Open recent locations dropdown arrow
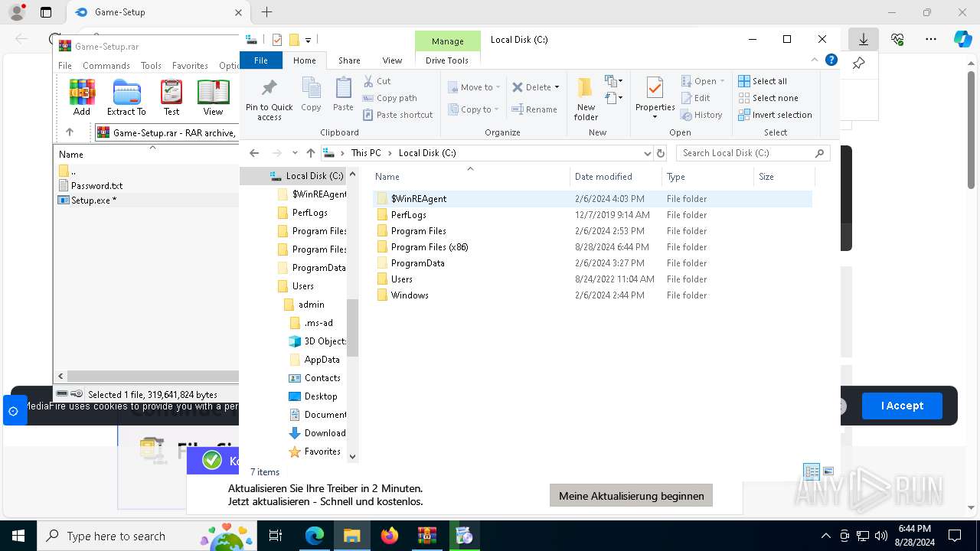The image size is (980, 551). point(295,153)
